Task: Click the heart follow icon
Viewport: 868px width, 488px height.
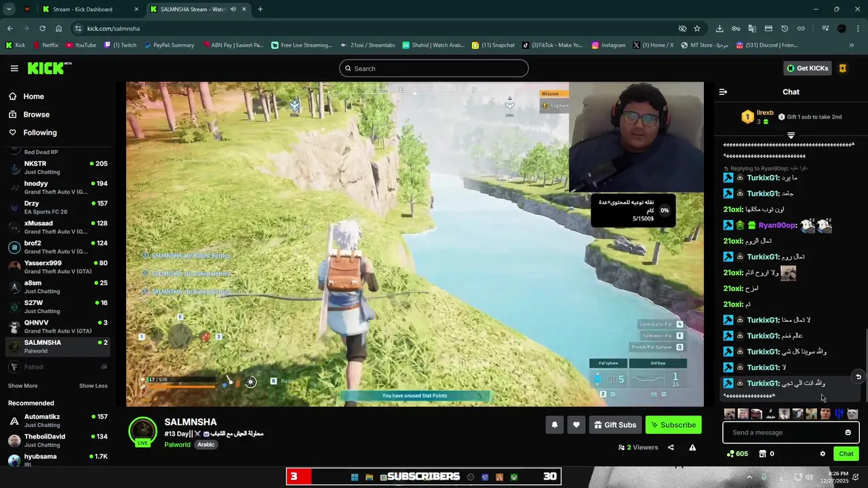Action: tap(576, 425)
